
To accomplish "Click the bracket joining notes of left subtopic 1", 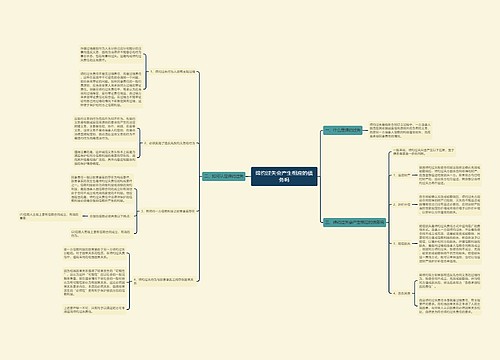I will tap(145, 72).
